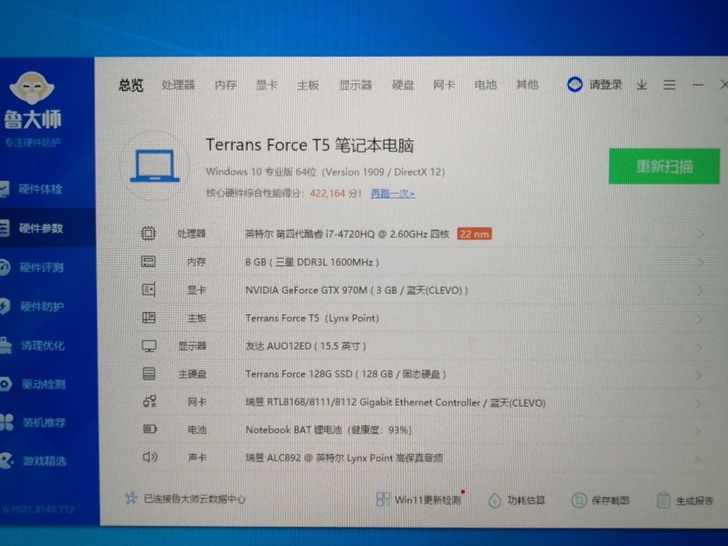Click the 请登录 login link
Screen dimensions: 728x546
pyautogui.click(x=605, y=84)
